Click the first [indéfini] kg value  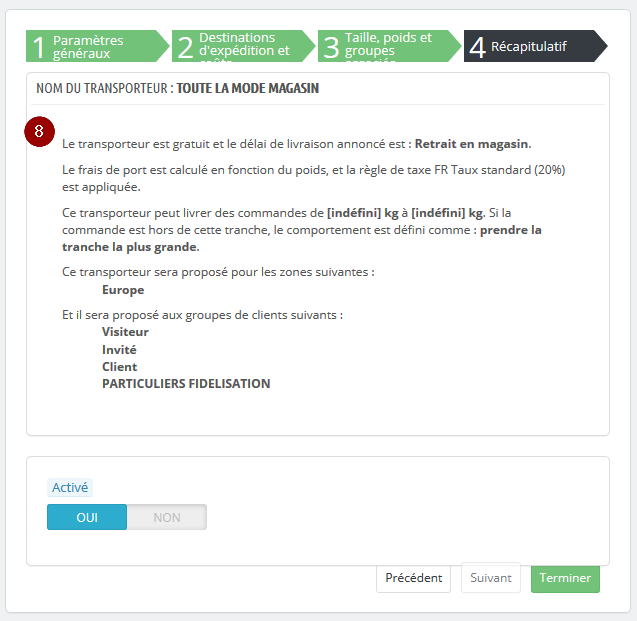363,213
